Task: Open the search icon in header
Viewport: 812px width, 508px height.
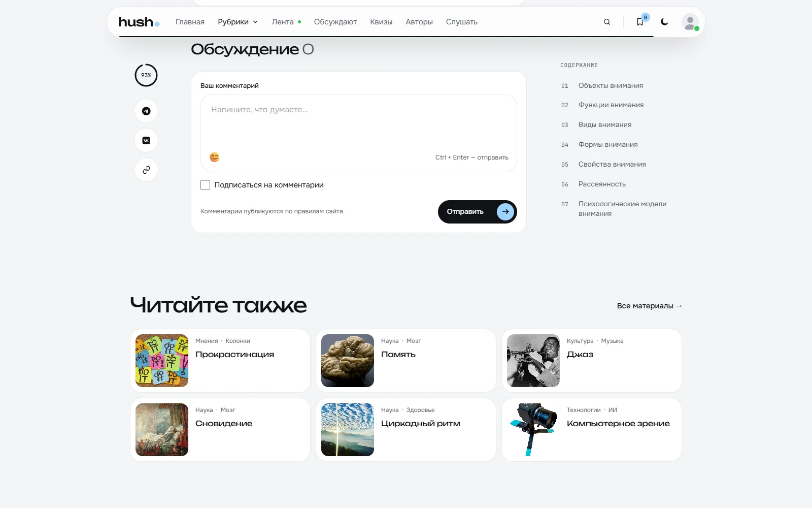Action: point(607,22)
